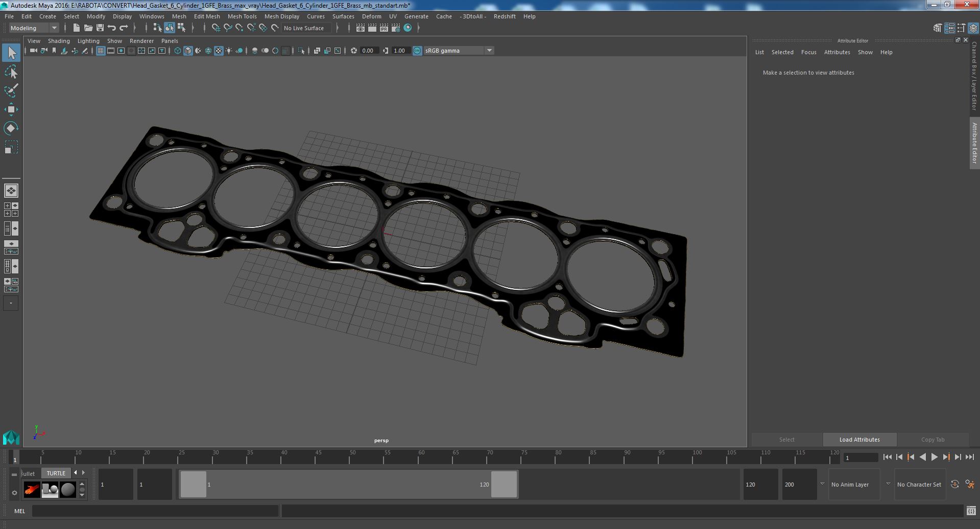Open the sRGB gamma view transform dropdown
Viewport: 980px width, 529px height.
pyautogui.click(x=459, y=51)
